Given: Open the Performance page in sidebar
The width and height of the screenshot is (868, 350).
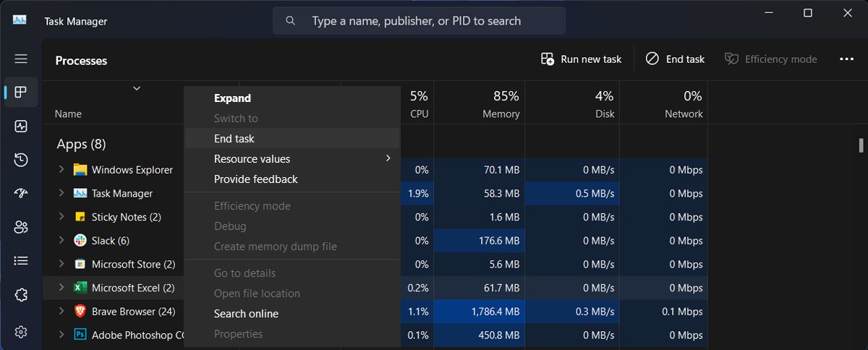Looking at the screenshot, I should click(x=21, y=126).
